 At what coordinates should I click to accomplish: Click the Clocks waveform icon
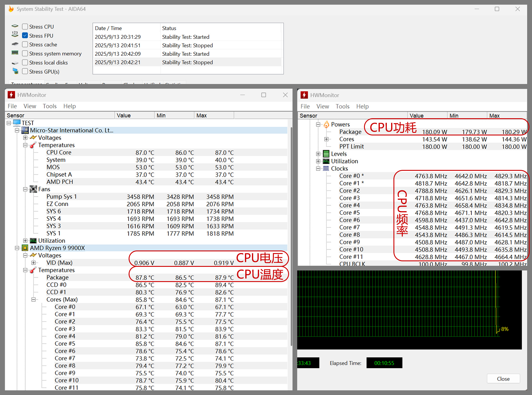[x=326, y=168]
